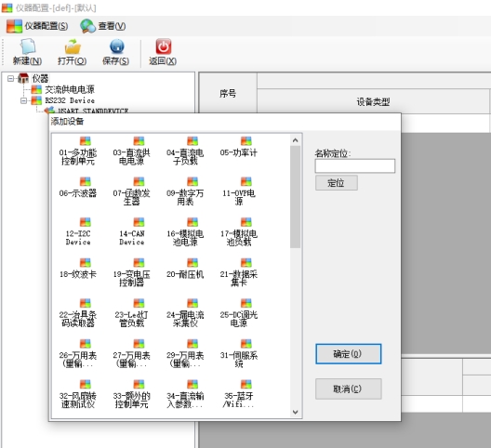The width and height of the screenshot is (491, 448).
Task: Click the device list scroll down arrow
Action: (295, 412)
